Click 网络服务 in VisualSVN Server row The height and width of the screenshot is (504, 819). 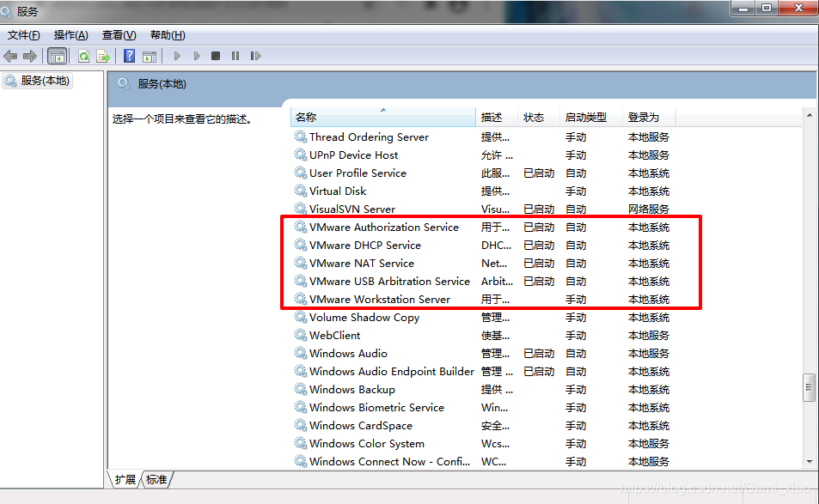point(649,209)
